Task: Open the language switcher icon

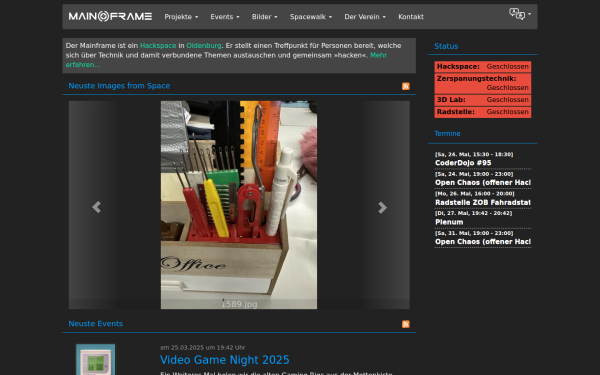Action: (520, 14)
